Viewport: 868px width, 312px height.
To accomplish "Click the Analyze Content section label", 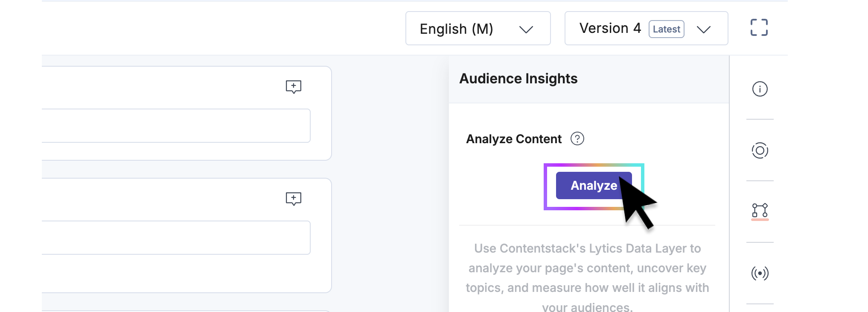I will (514, 139).
